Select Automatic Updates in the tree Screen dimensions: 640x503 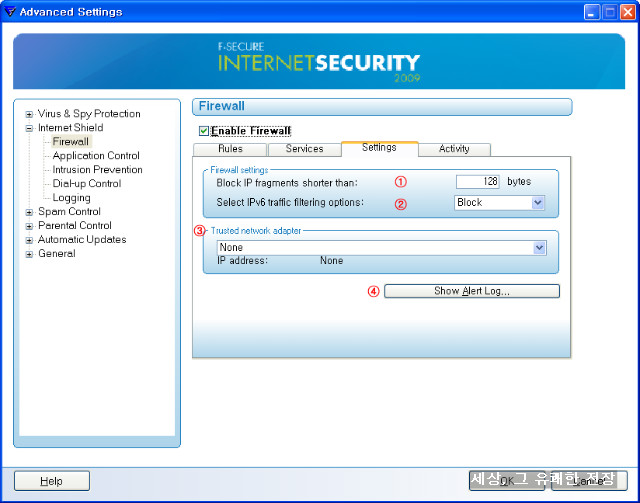[x=82, y=240]
